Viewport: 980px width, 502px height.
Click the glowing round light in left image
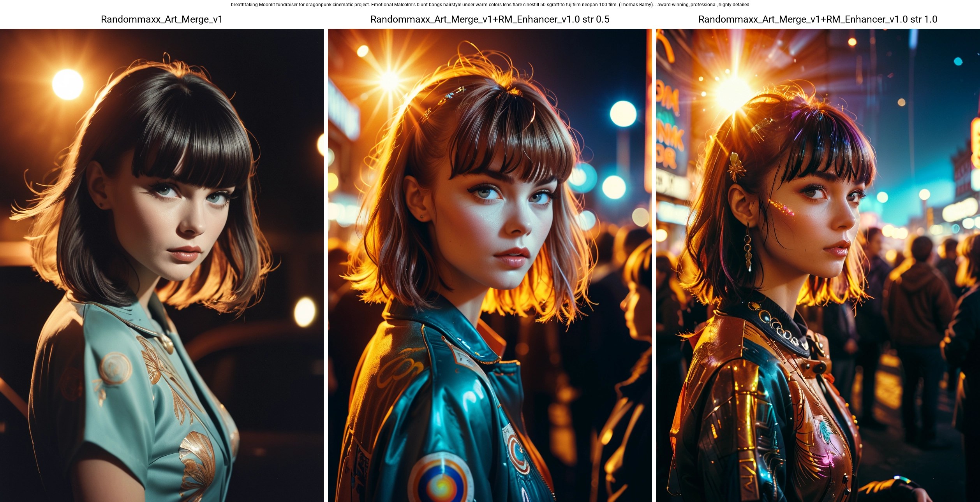68,84
